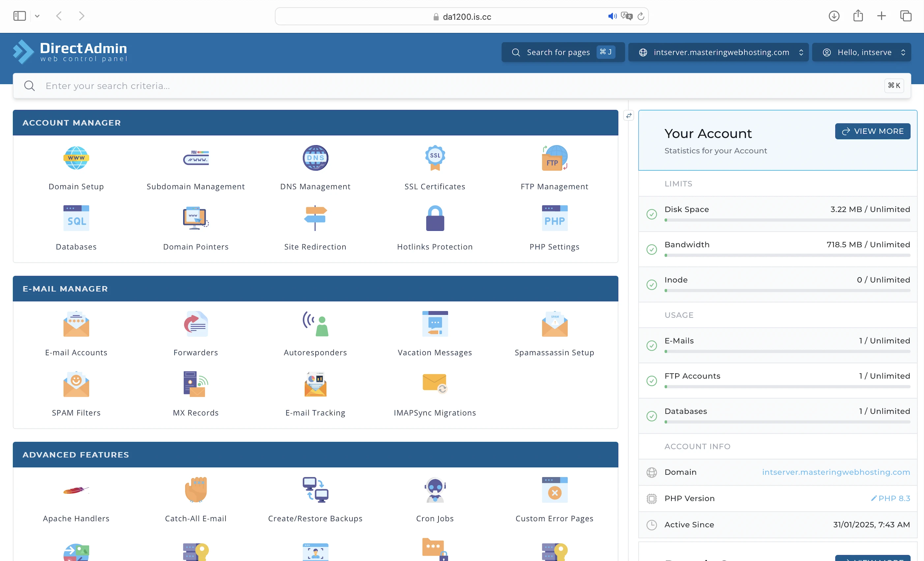Expand the intserver.masteringwebhosting.com domain selector
The height and width of the screenshot is (561, 924).
tap(718, 52)
